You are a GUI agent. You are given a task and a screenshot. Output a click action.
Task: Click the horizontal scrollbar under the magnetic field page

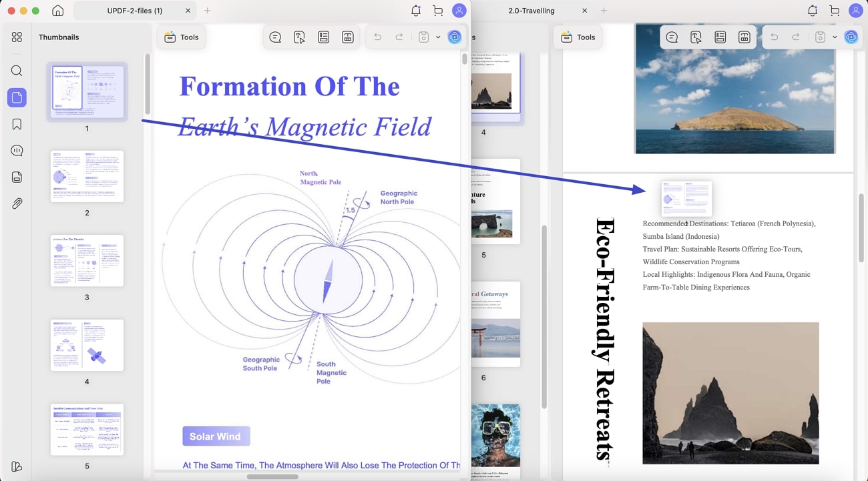pyautogui.click(x=272, y=476)
